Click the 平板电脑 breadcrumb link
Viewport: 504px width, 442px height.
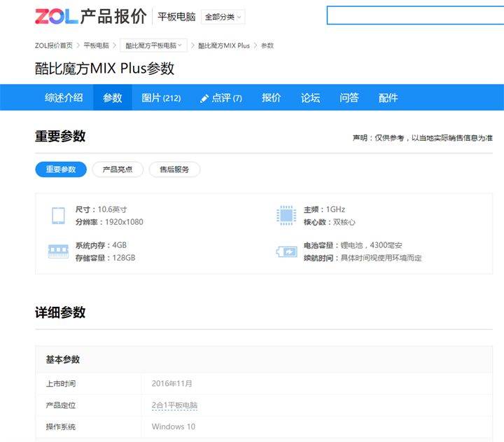pos(96,46)
